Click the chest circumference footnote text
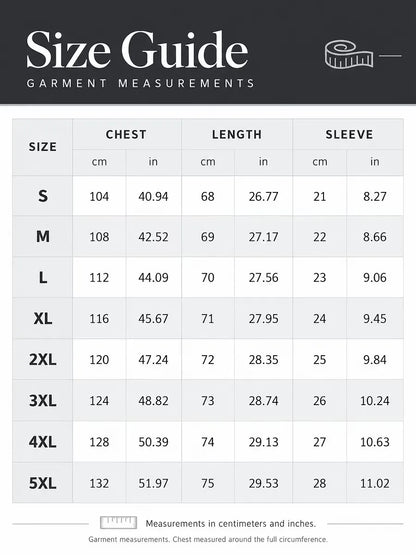 (x=208, y=539)
